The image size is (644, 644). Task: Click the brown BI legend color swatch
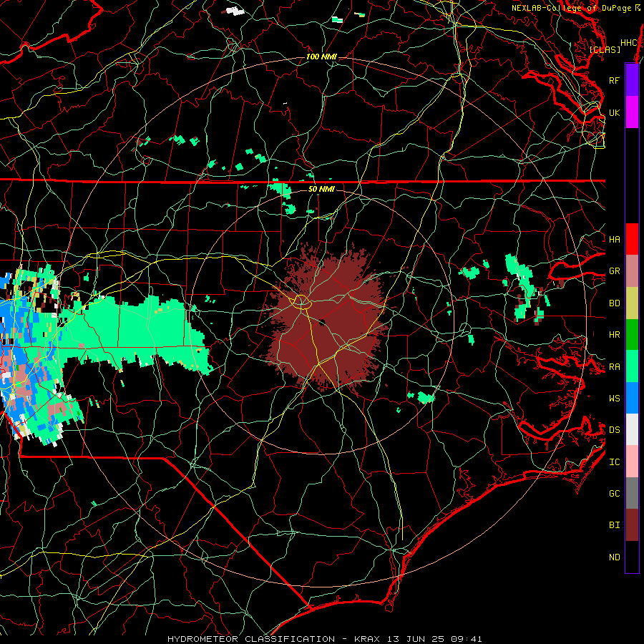(632, 525)
